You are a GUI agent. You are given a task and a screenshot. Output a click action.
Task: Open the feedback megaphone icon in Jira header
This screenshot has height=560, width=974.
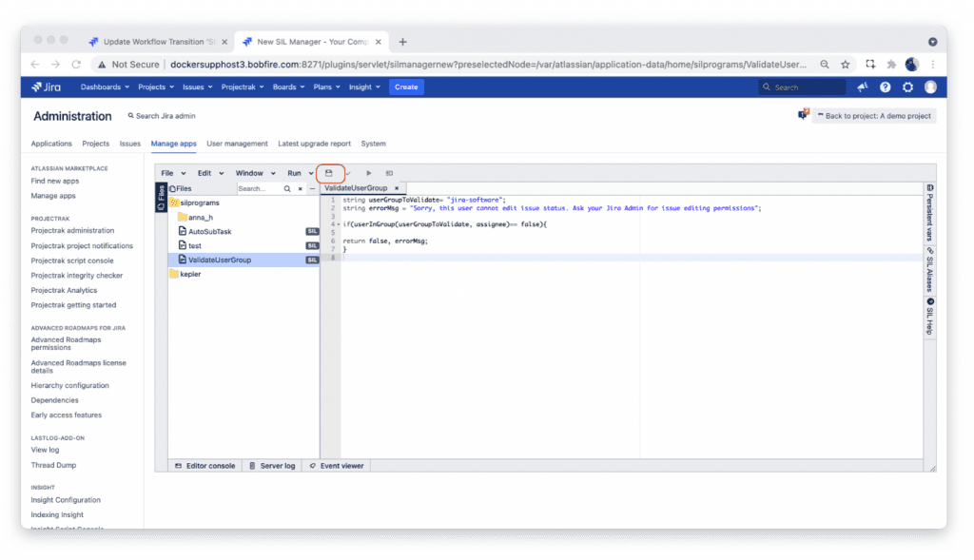[x=862, y=87]
